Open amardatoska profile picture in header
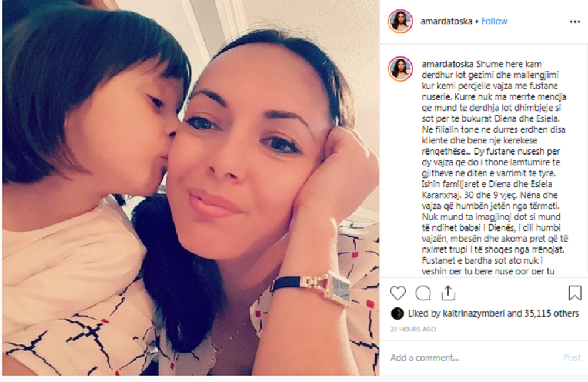This screenshot has height=382, width=588. tap(400, 21)
